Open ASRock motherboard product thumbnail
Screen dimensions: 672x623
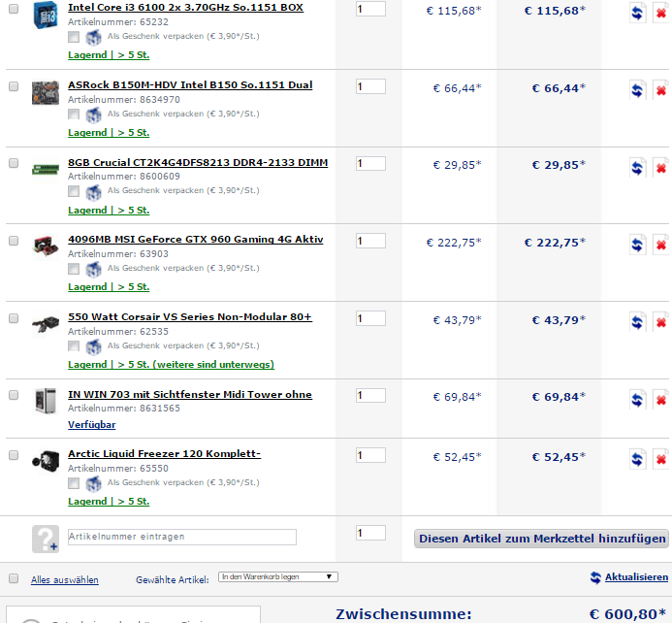pyautogui.click(x=46, y=92)
